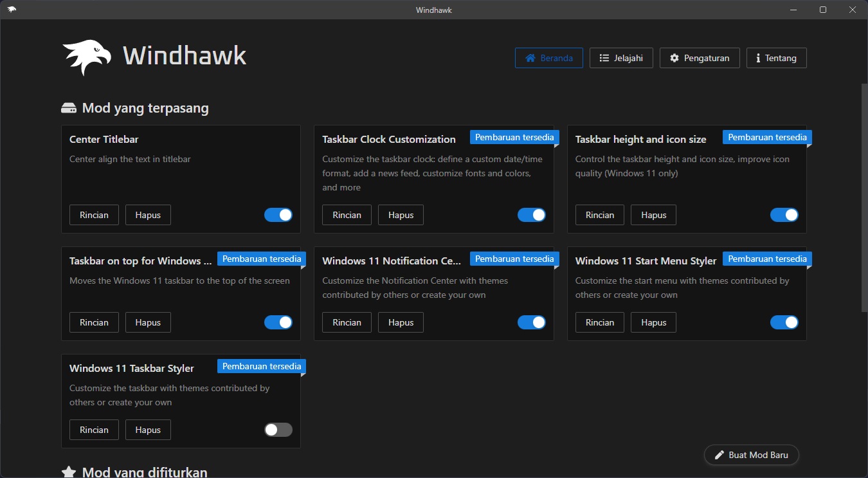The width and height of the screenshot is (868, 478).
Task: Click the Windhawk icon in title bar
Action: click(x=12, y=10)
